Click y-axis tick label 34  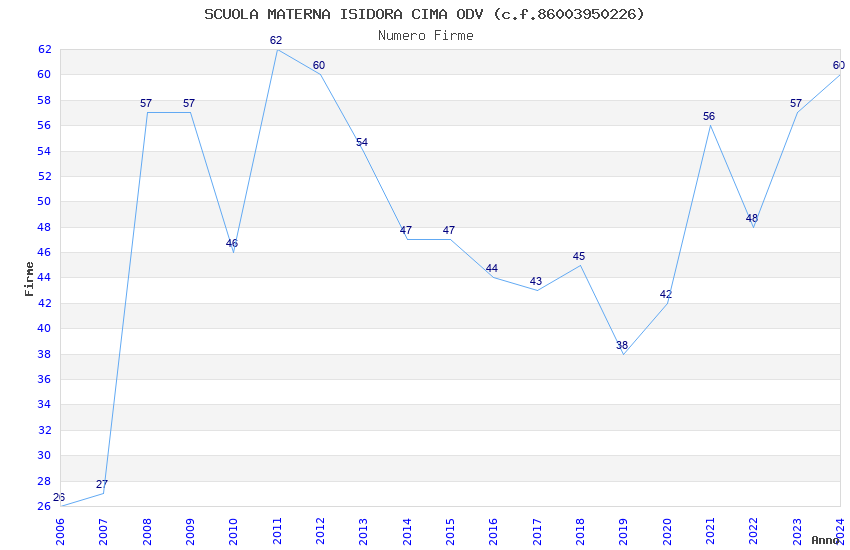[44, 404]
